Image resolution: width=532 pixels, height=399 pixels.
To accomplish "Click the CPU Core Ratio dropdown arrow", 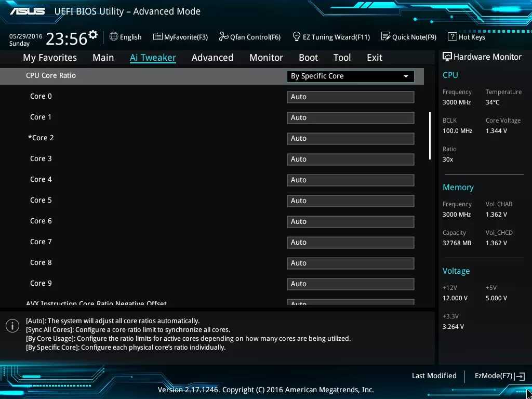I will pos(406,76).
